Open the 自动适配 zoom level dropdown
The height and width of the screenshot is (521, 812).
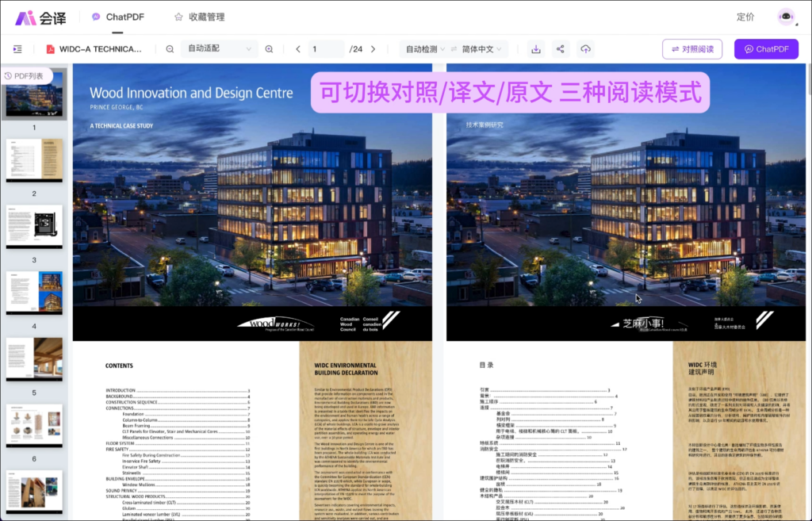[x=219, y=48]
